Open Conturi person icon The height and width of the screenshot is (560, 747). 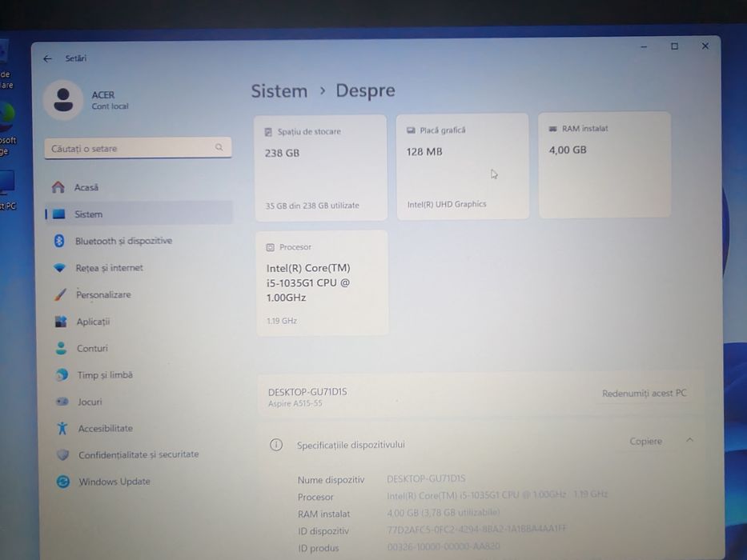(x=61, y=348)
